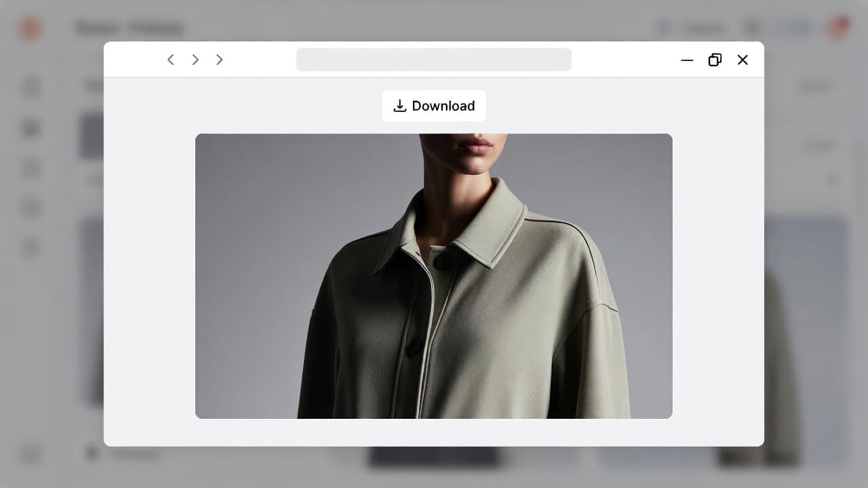Screen dimensions: 868x488
Task: Expand the blurred chevron on the right edge
Action: tap(833, 180)
